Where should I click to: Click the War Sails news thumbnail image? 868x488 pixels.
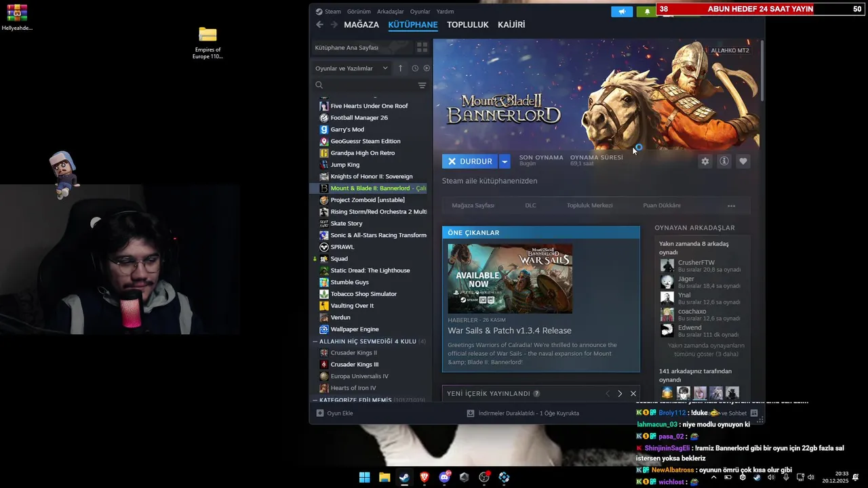(x=510, y=279)
